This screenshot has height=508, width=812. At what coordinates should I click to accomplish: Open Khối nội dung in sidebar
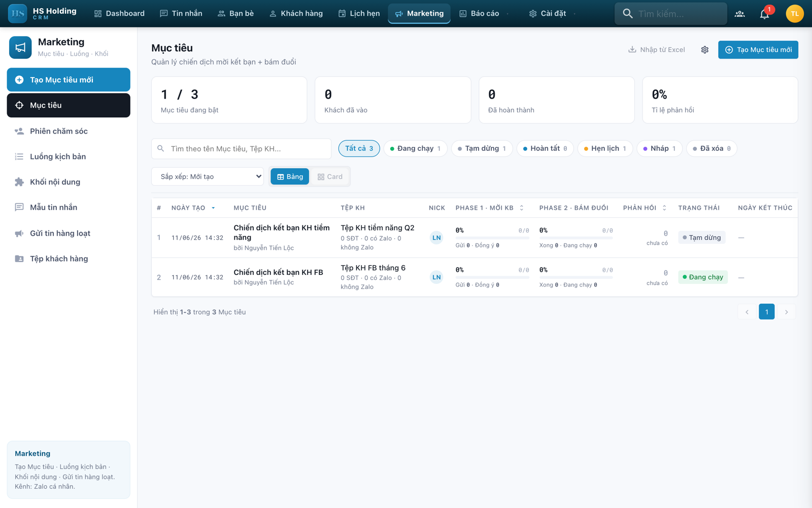click(x=69, y=182)
